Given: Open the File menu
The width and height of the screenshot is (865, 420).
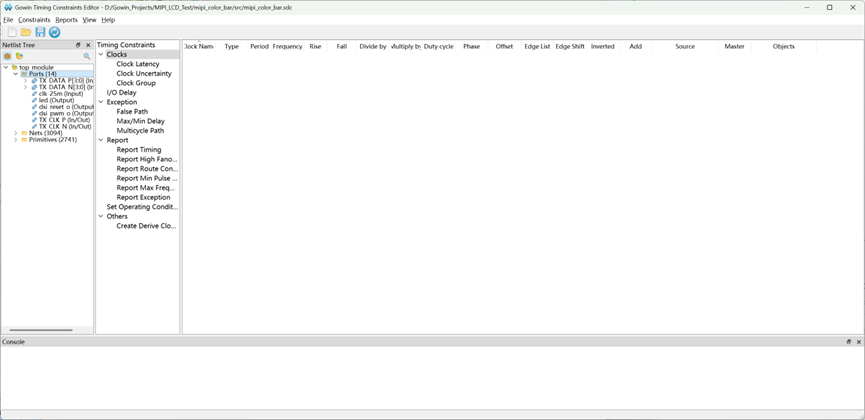Looking at the screenshot, I should (x=8, y=20).
